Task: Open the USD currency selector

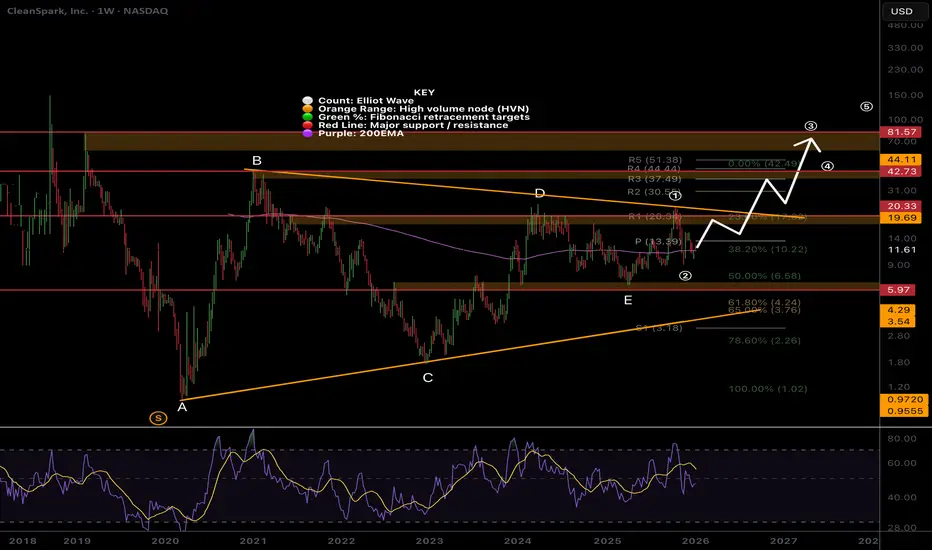Action: point(901,11)
